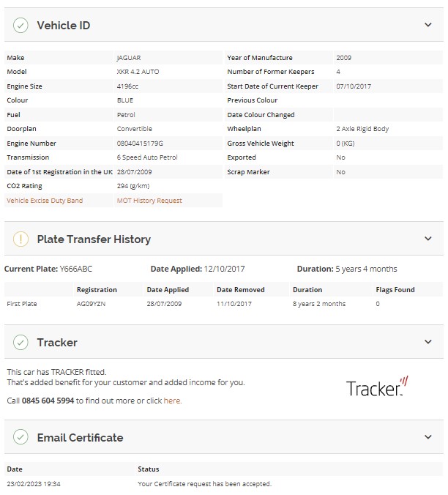Click the Tracker brand logo
The image size is (448, 495).
click(377, 387)
